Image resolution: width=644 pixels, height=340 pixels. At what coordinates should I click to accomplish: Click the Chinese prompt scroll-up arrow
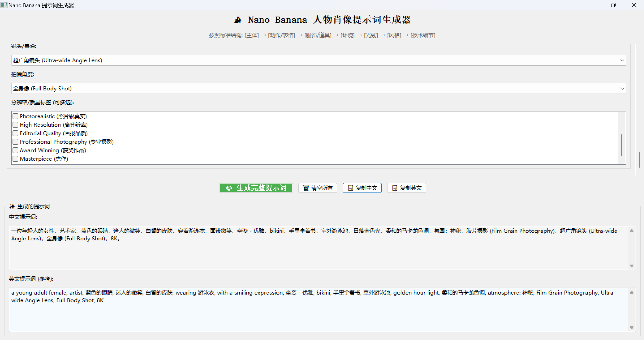click(631, 231)
